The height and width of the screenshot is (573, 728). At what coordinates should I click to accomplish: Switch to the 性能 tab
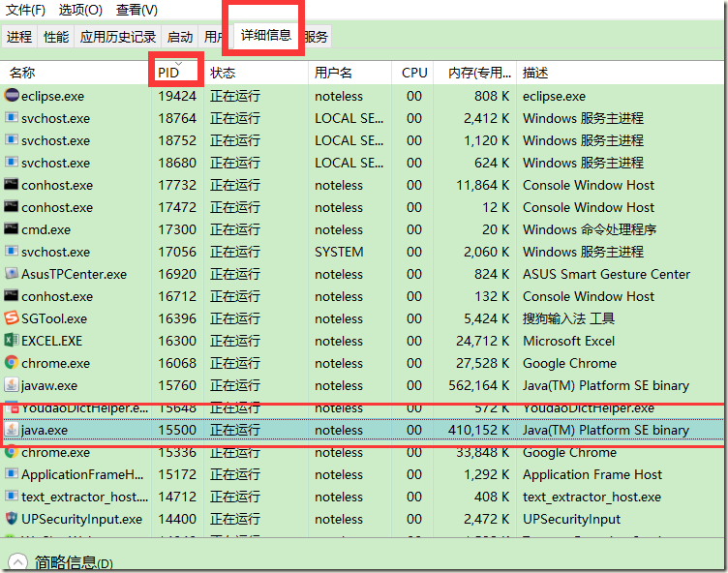(x=56, y=36)
